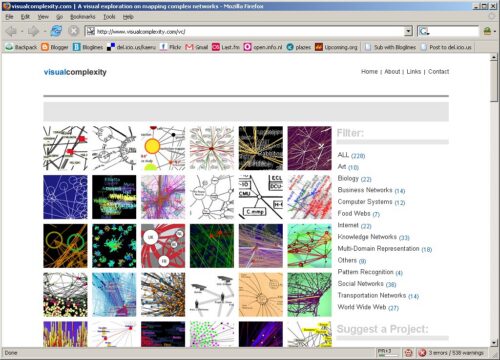Focus the toolbar search text field
The image size is (500, 360).
click(x=454, y=32)
